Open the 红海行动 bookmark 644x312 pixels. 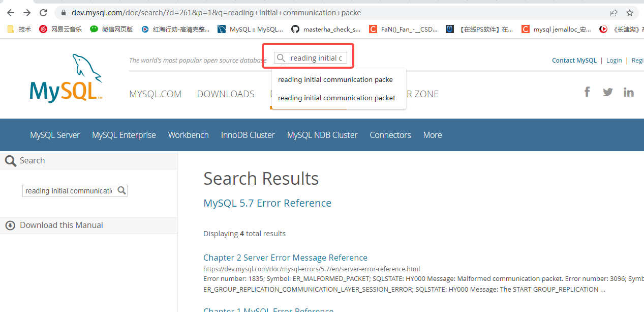[175, 29]
